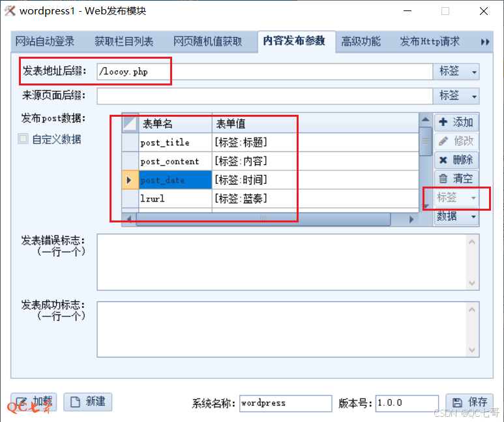Viewport: 504px width, 422px height.
Task: Select the post_title table row
Action: pyautogui.click(x=164, y=142)
